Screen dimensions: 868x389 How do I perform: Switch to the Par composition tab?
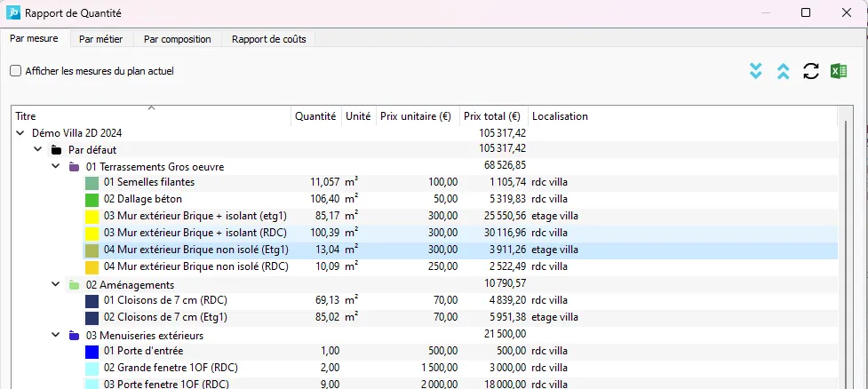[x=178, y=39]
